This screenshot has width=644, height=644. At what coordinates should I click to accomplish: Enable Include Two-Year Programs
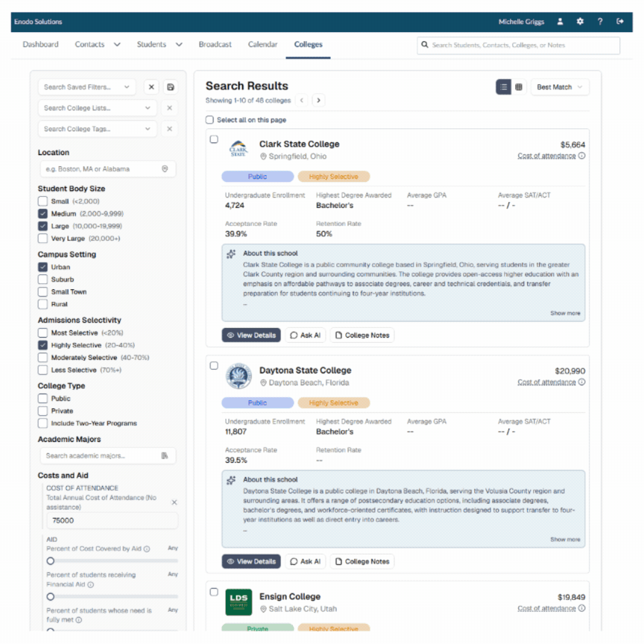pyautogui.click(x=42, y=423)
